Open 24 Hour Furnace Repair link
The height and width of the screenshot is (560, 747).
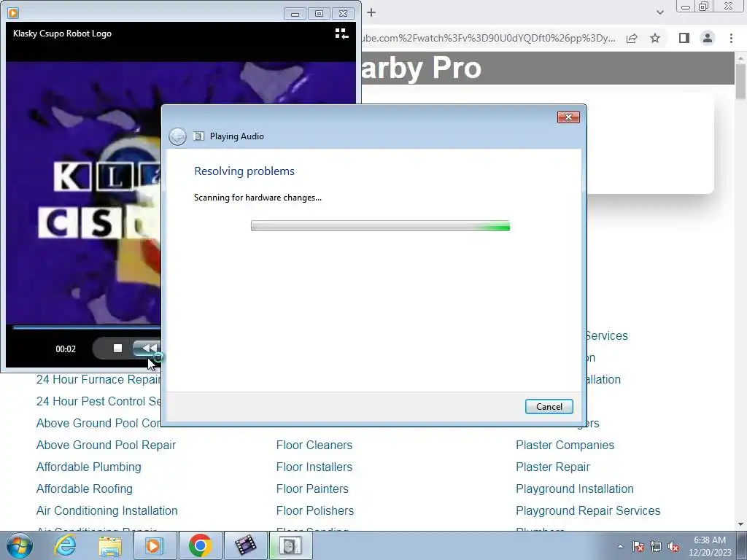98,379
